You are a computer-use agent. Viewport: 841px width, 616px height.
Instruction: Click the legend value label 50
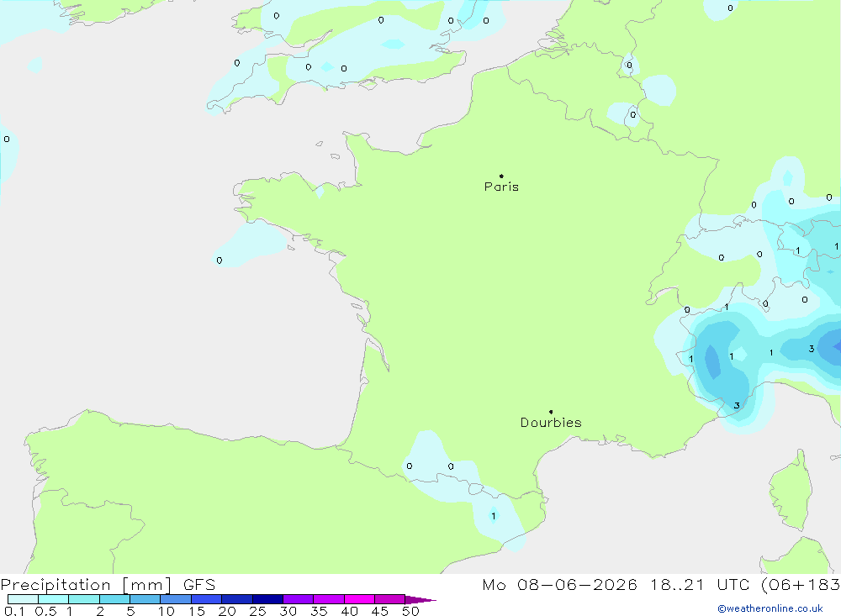tap(410, 611)
